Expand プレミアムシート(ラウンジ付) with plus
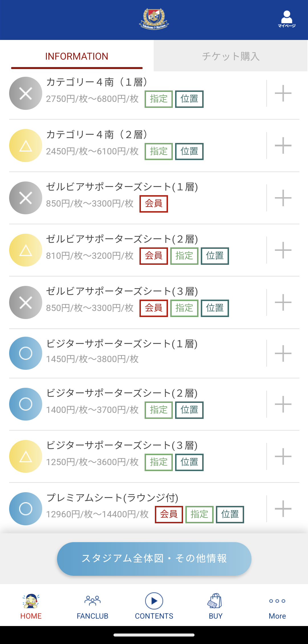 pos(283,509)
